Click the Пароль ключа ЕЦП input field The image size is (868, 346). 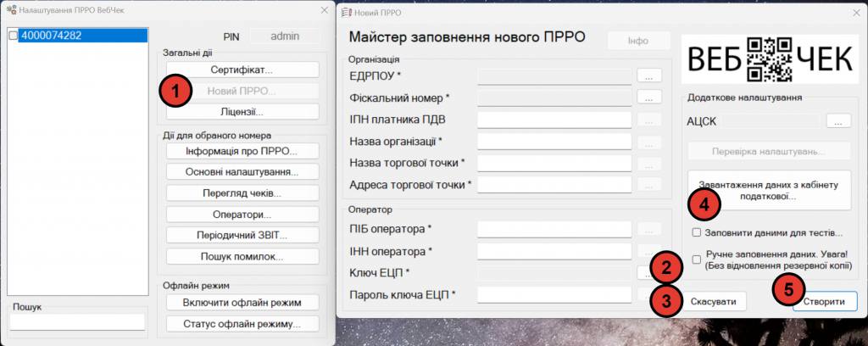[x=554, y=294]
